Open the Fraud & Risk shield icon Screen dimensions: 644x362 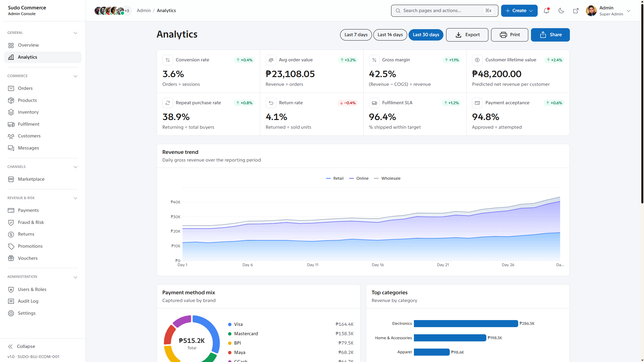[11, 223]
